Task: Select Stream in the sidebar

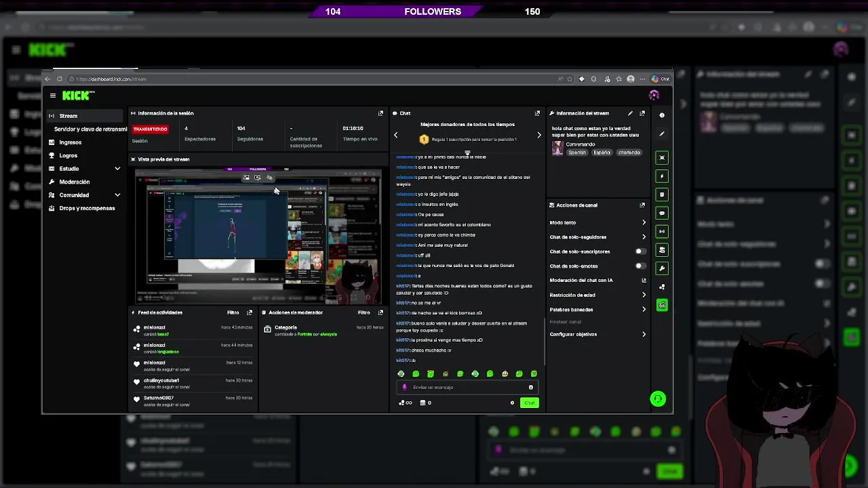Action: pyautogui.click(x=86, y=116)
